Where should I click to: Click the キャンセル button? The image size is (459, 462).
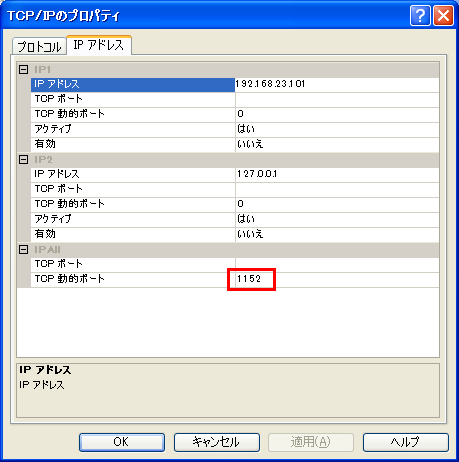point(217,442)
